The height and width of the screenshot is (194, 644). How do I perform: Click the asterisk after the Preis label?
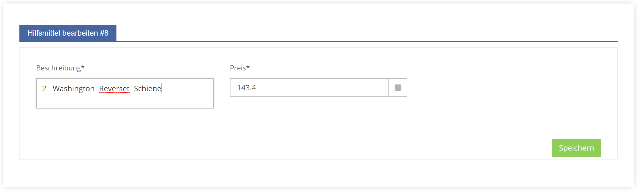(x=248, y=66)
